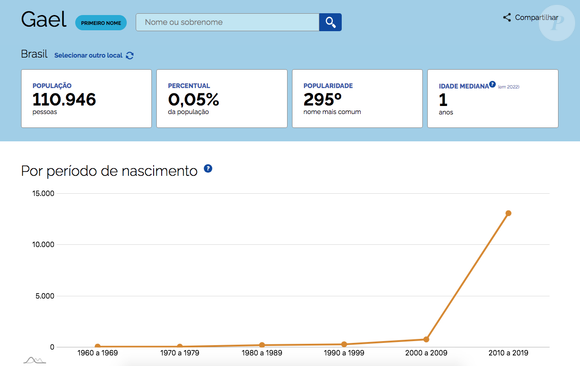Open help icon next to Por período de nascimento

coord(208,169)
